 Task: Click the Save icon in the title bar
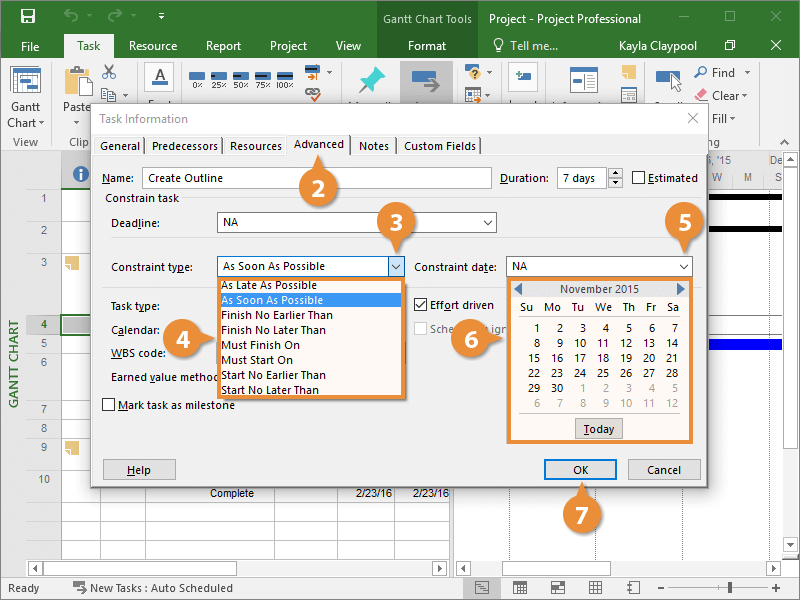point(28,17)
